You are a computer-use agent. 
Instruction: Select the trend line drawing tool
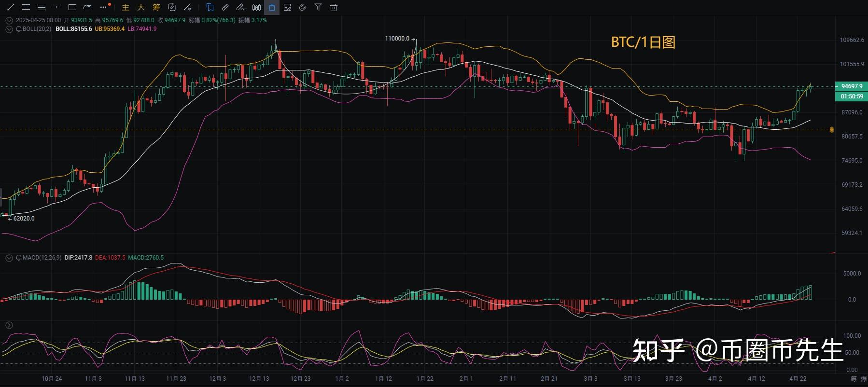10,7
